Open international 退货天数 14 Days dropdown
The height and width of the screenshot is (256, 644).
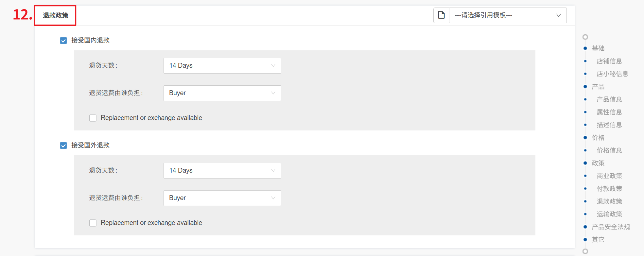[222, 171]
